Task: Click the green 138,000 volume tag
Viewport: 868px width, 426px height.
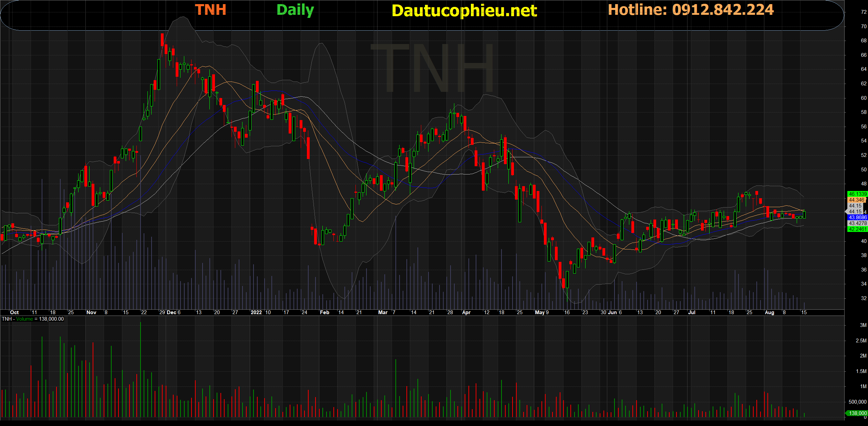Action: coord(857,413)
